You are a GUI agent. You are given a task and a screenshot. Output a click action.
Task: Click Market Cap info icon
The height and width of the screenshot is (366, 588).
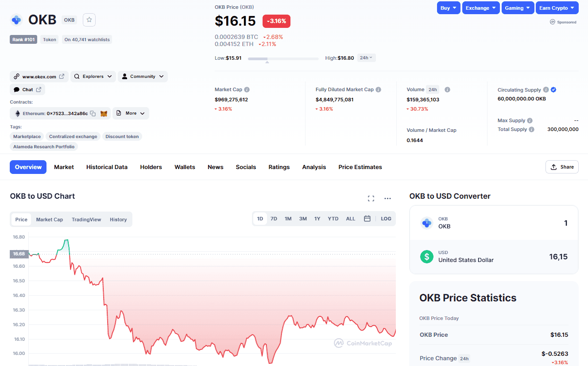(x=247, y=89)
